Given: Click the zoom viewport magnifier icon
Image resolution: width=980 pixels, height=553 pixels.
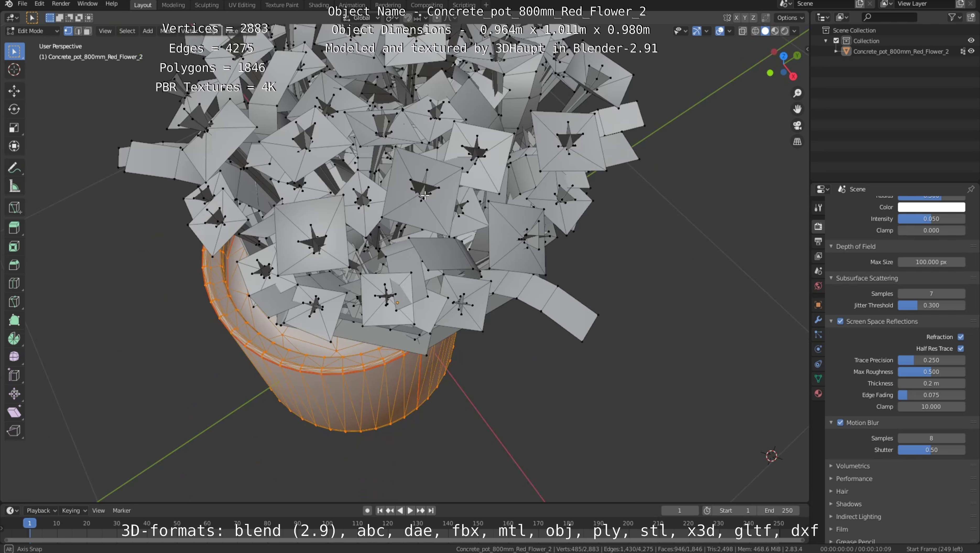Looking at the screenshot, I should click(x=797, y=93).
